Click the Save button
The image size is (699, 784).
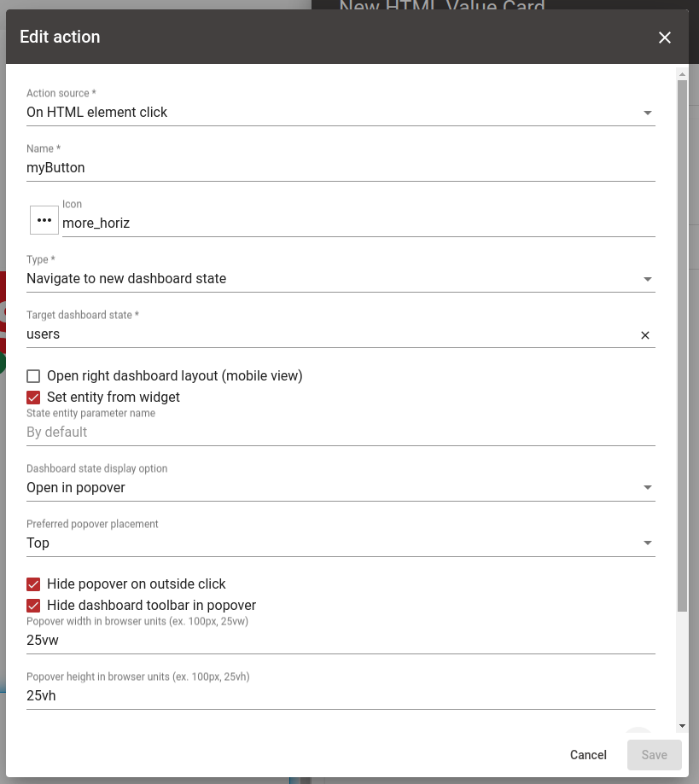654,755
